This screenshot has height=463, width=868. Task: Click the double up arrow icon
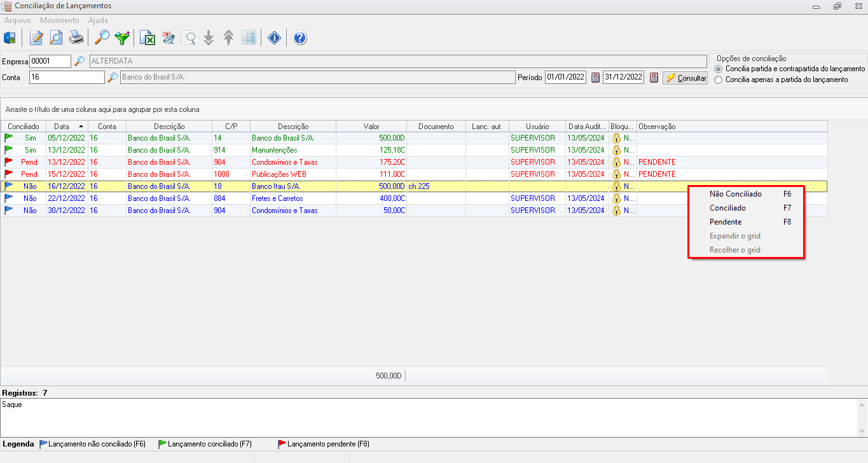pos(229,38)
